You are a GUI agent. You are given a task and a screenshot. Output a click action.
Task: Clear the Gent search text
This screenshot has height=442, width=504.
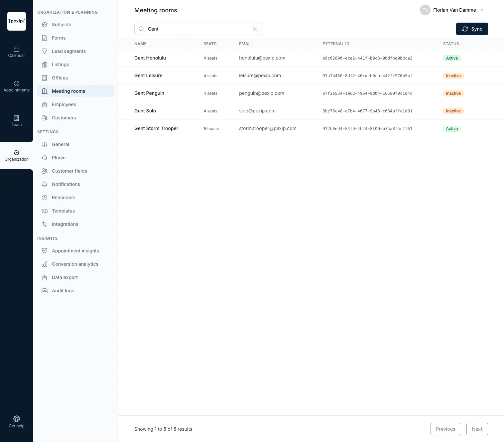click(255, 29)
